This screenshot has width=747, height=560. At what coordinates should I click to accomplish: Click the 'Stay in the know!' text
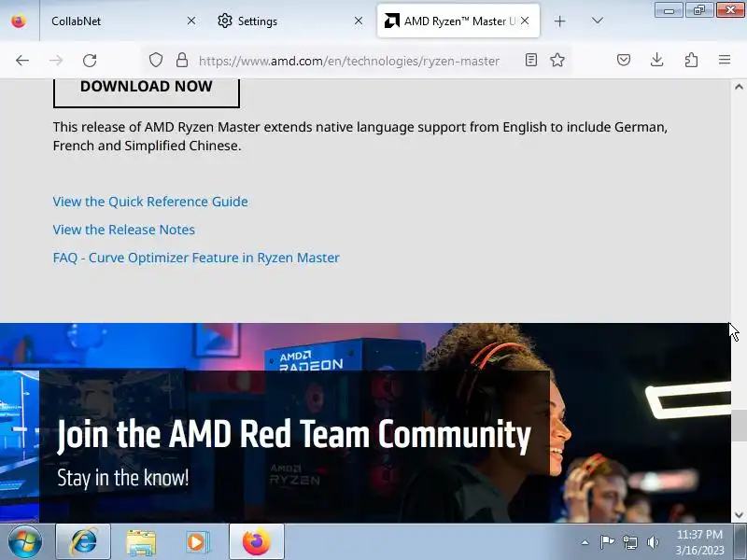[x=123, y=478]
